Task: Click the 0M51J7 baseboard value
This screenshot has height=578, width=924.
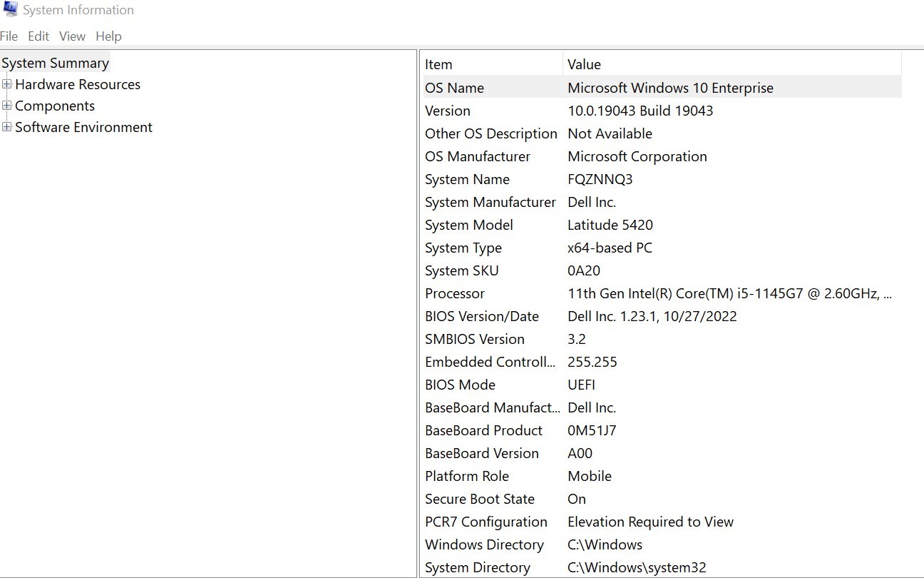Action: [592, 430]
